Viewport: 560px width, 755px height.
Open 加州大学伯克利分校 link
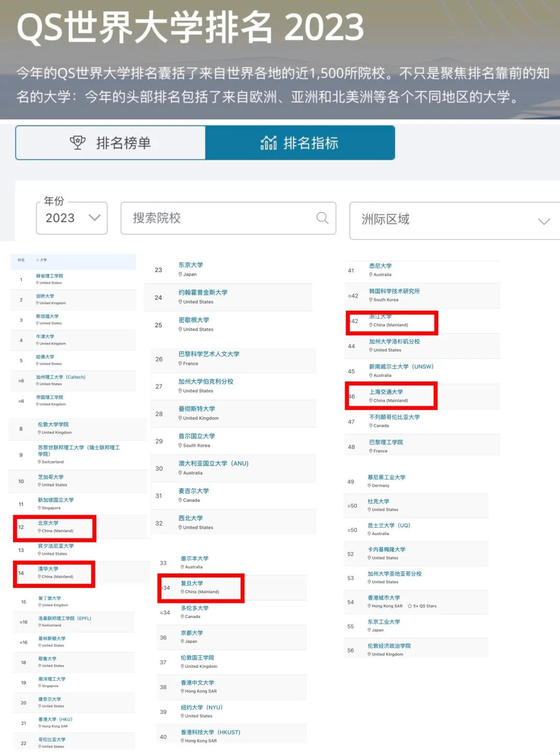click(x=206, y=381)
